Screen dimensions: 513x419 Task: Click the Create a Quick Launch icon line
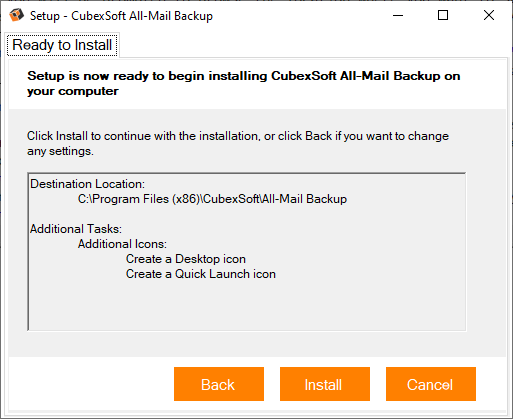(201, 274)
